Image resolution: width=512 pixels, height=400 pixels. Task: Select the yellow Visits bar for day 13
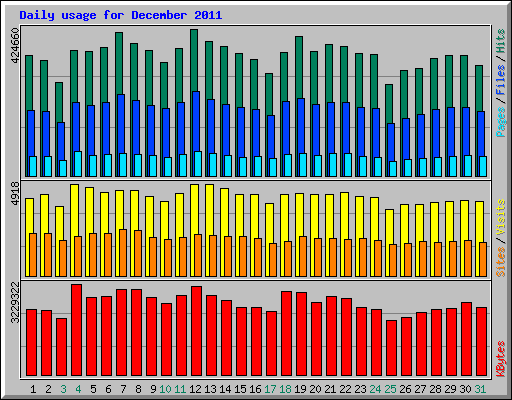click(x=210, y=209)
